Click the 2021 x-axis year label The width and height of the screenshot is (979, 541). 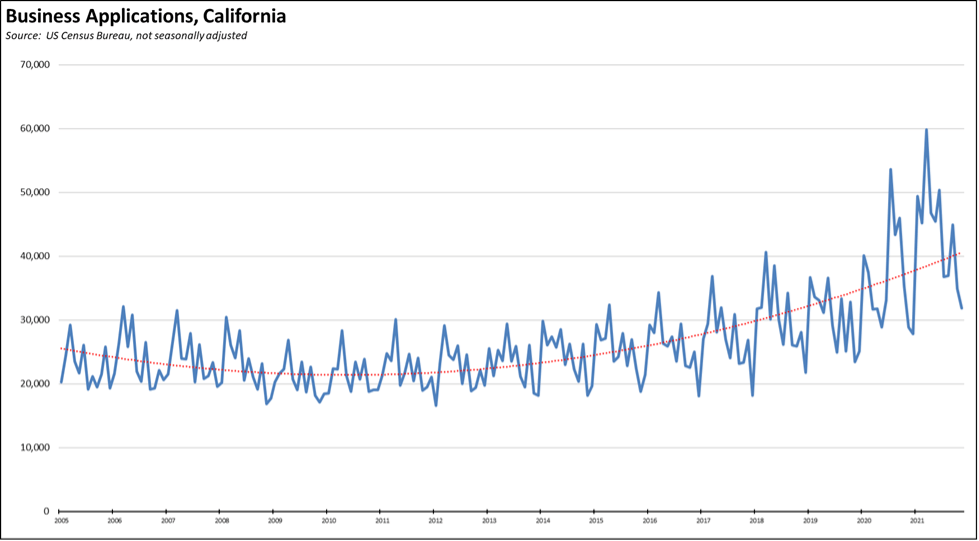coord(916,521)
